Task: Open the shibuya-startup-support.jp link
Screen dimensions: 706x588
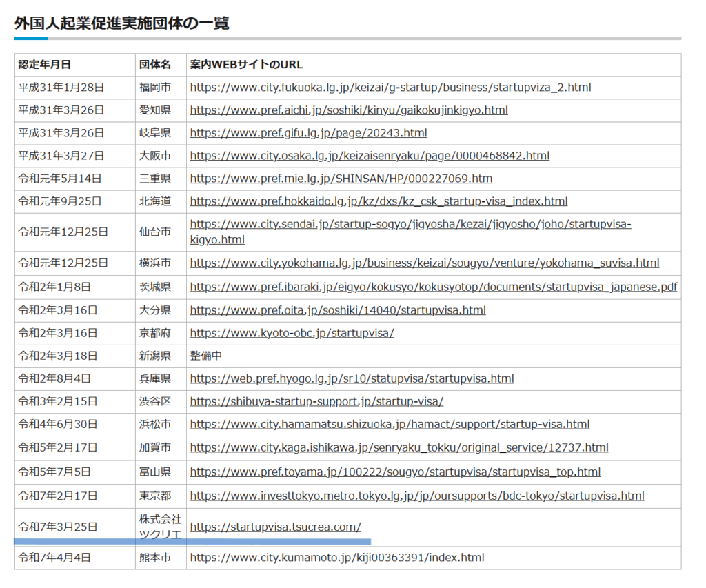Action: tap(316, 401)
